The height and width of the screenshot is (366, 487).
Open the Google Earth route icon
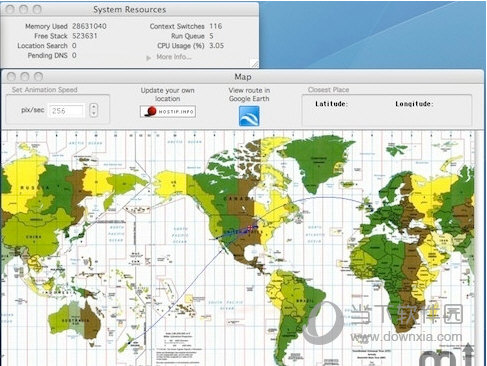coord(249,116)
